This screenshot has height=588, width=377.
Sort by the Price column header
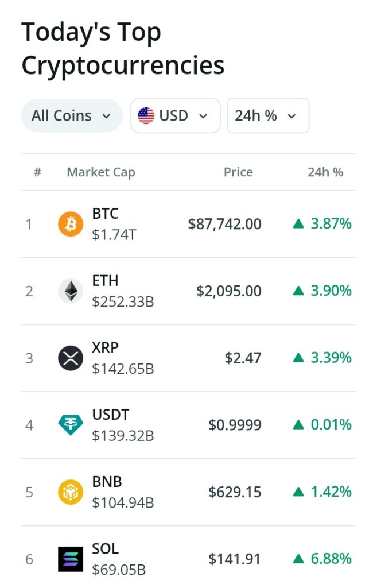click(x=238, y=172)
